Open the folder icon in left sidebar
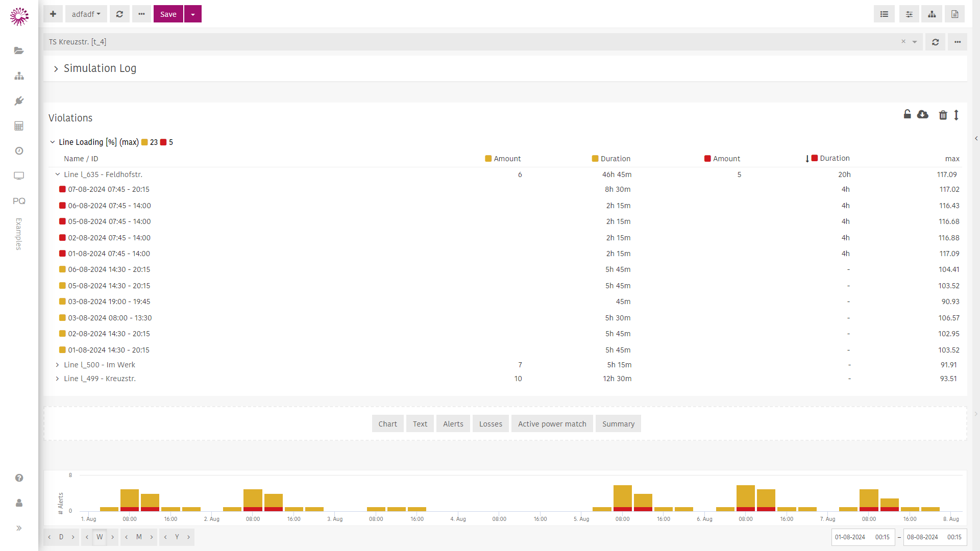Viewport: 980px width, 551px height. 19,51
